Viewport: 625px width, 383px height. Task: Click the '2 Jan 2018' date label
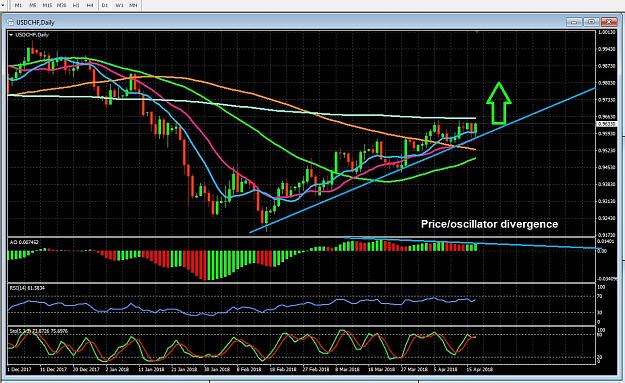pyautogui.click(x=117, y=369)
